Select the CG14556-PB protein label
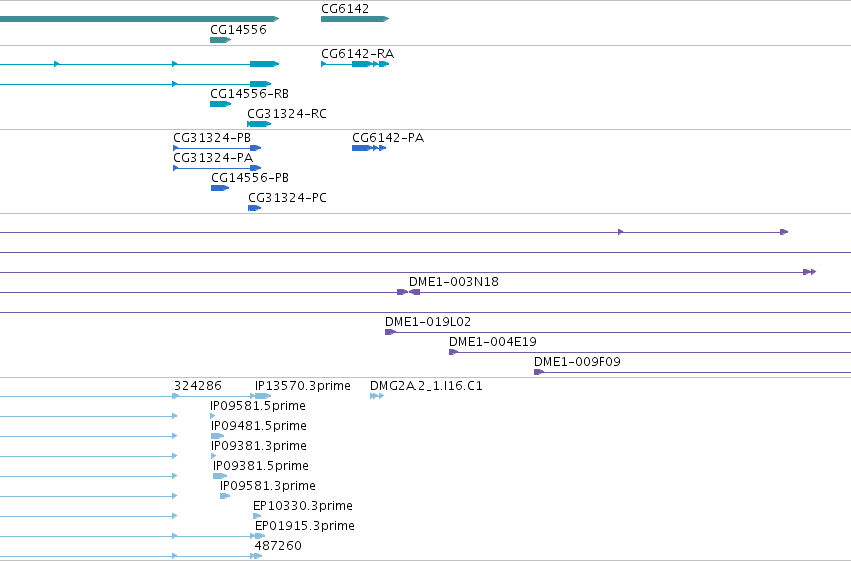Image resolution: width=851 pixels, height=561 pixels. click(250, 178)
